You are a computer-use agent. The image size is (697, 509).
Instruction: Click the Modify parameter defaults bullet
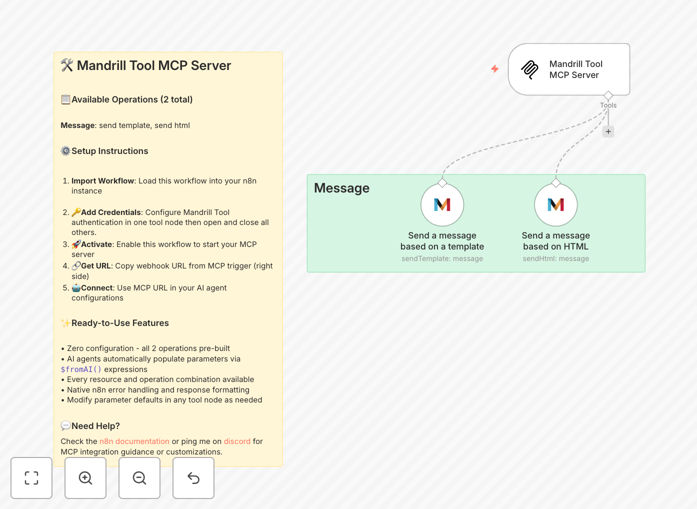[161, 400]
